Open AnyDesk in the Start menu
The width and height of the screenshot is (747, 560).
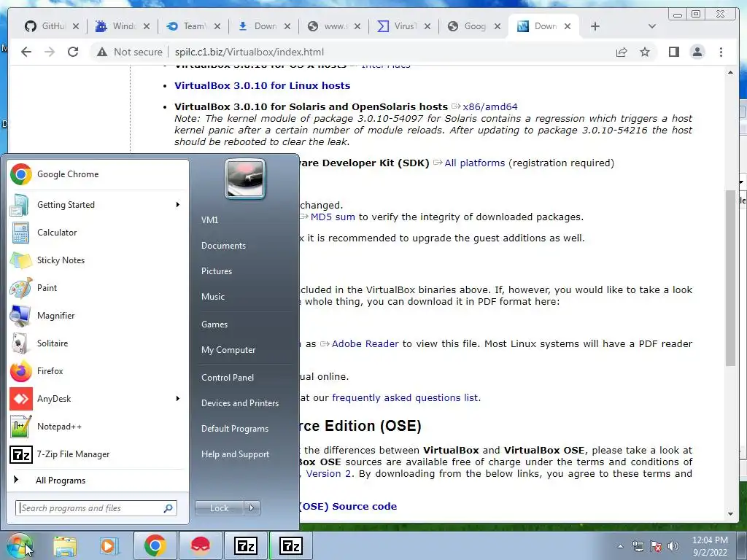[97, 399]
